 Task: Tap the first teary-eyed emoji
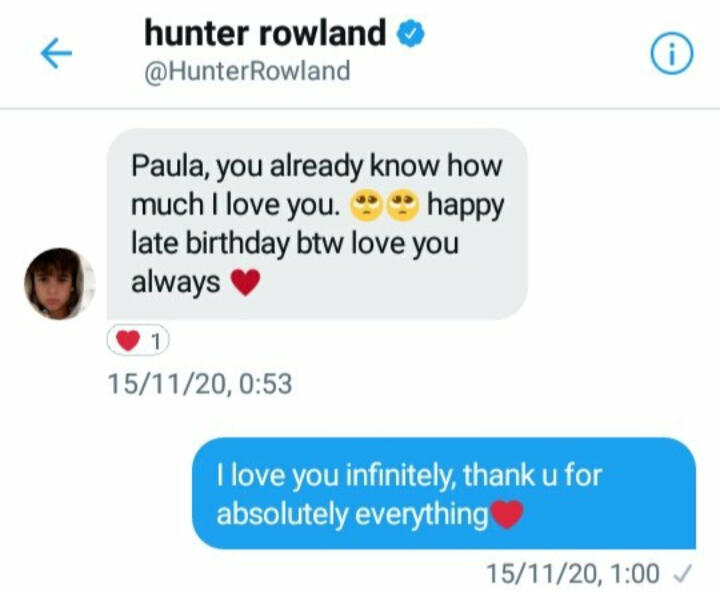(x=366, y=205)
